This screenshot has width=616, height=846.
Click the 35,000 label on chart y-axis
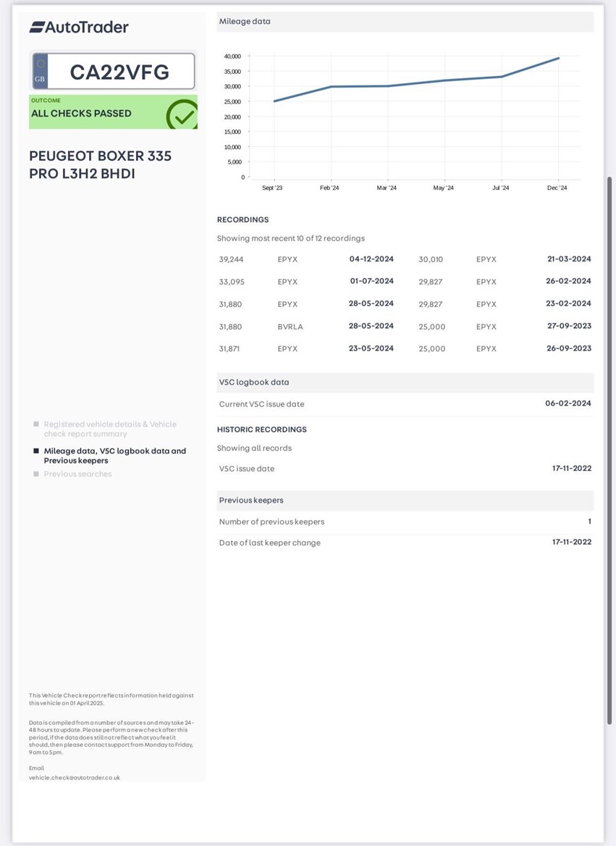click(x=232, y=71)
